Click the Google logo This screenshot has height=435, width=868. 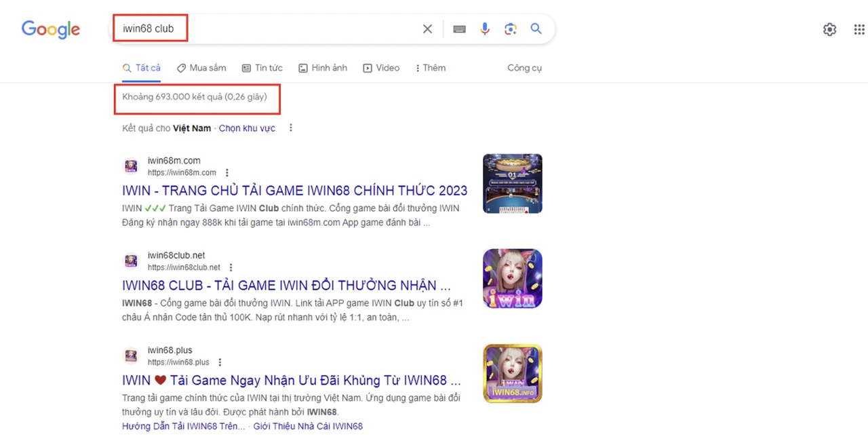[x=51, y=29]
